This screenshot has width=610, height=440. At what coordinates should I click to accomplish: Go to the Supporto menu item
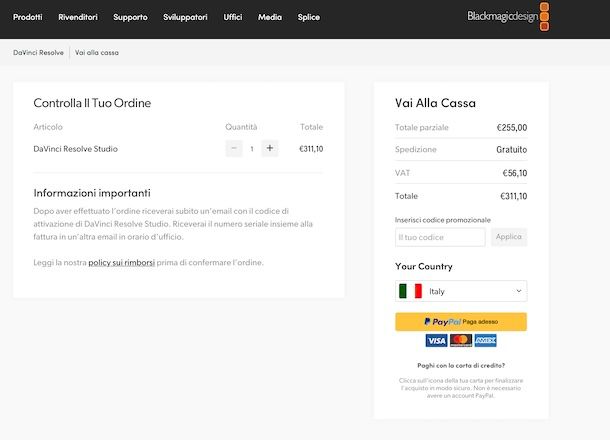(130, 17)
